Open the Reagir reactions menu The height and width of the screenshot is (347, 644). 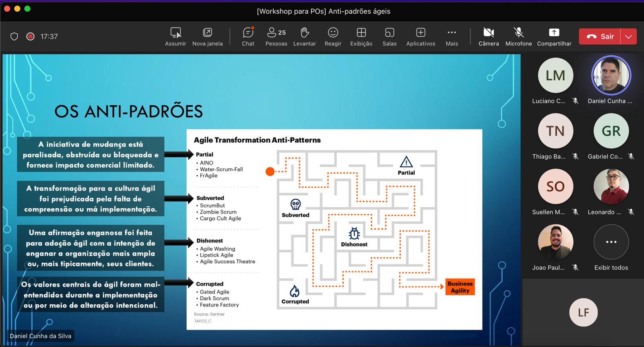333,36
